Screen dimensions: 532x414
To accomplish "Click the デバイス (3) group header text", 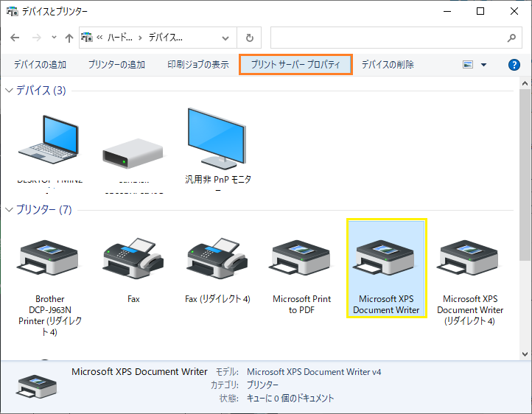I will (x=41, y=90).
